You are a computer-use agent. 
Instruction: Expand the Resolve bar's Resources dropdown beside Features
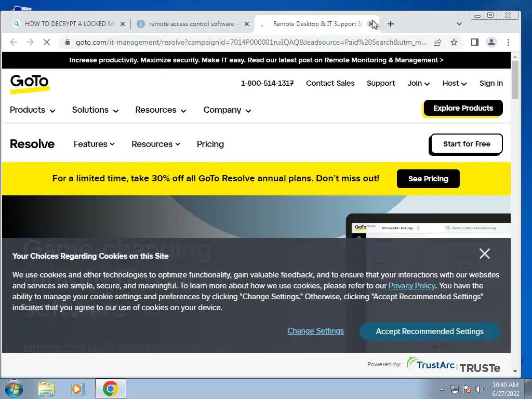point(156,144)
